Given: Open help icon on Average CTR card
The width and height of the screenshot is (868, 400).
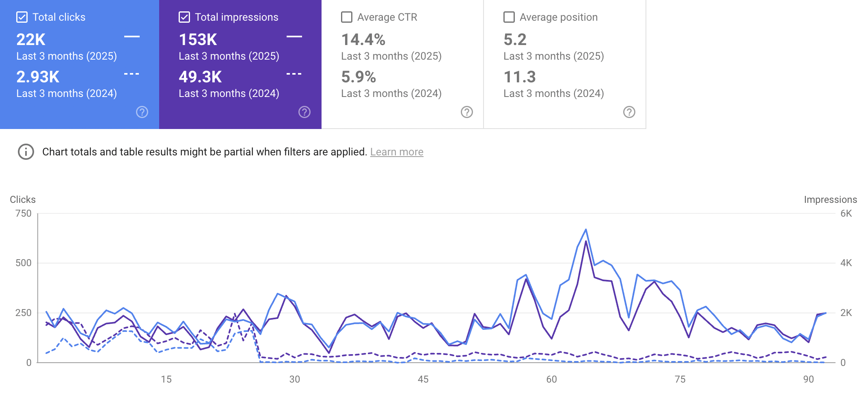Looking at the screenshot, I should (467, 112).
